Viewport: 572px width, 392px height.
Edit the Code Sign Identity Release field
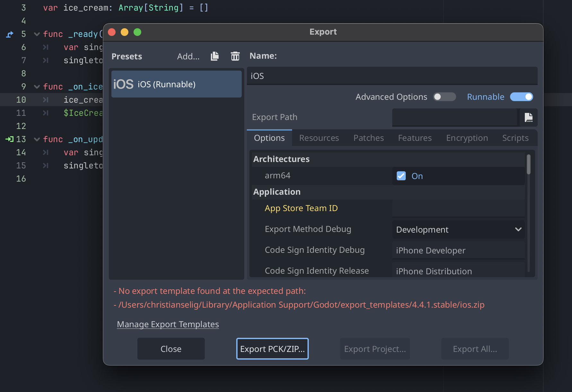coord(458,270)
